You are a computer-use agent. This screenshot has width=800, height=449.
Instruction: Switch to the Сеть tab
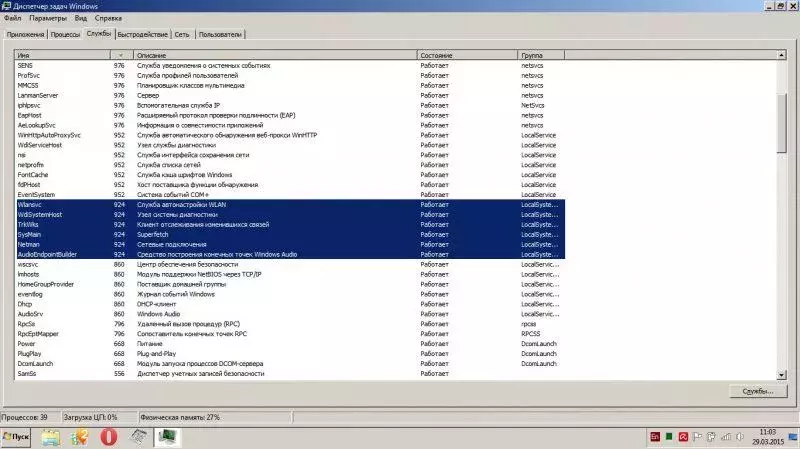click(x=182, y=34)
